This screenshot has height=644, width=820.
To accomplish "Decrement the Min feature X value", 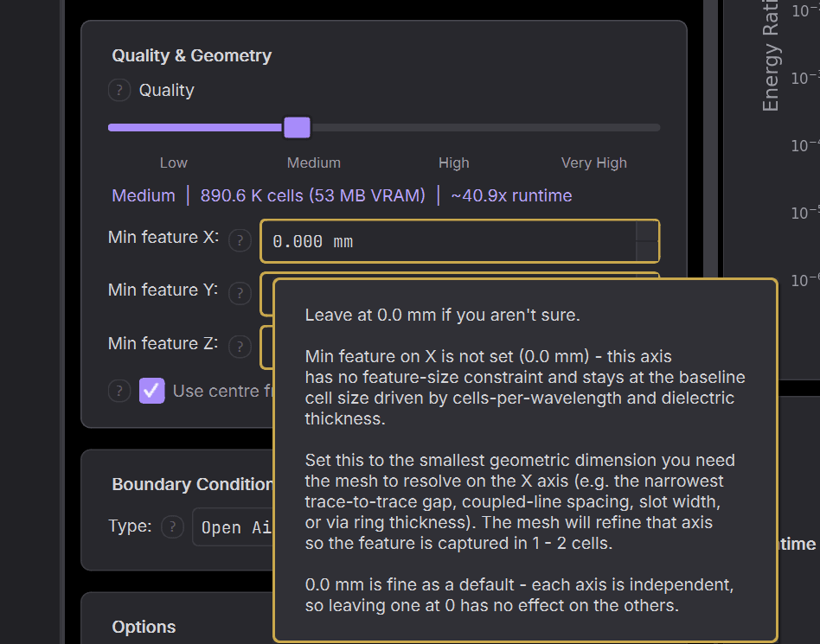I will (x=647, y=251).
